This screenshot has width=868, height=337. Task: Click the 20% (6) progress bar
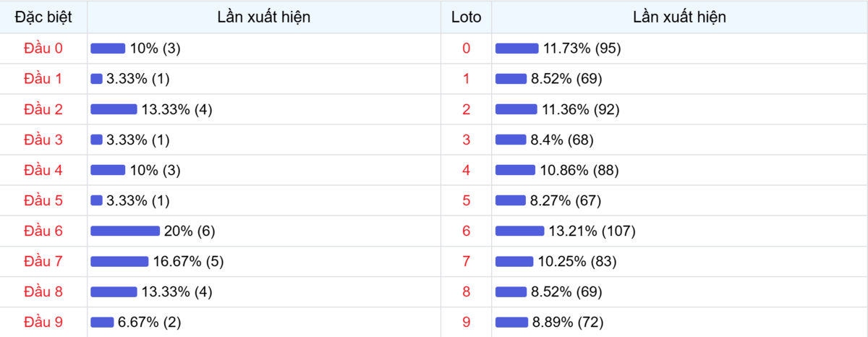[x=125, y=231]
